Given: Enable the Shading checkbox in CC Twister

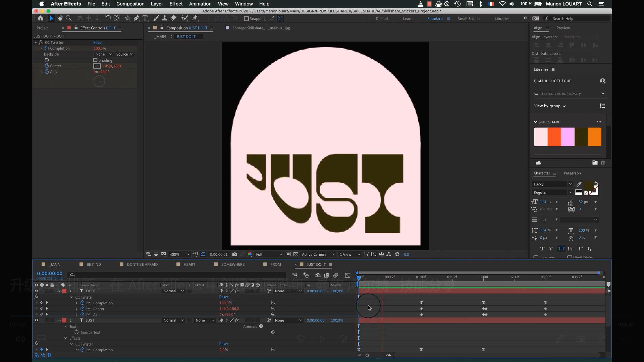Looking at the screenshot, I should [95, 60].
